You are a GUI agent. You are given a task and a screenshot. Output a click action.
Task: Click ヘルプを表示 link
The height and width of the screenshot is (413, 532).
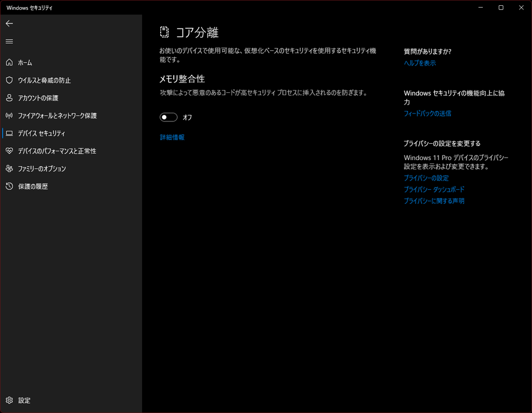(420, 63)
